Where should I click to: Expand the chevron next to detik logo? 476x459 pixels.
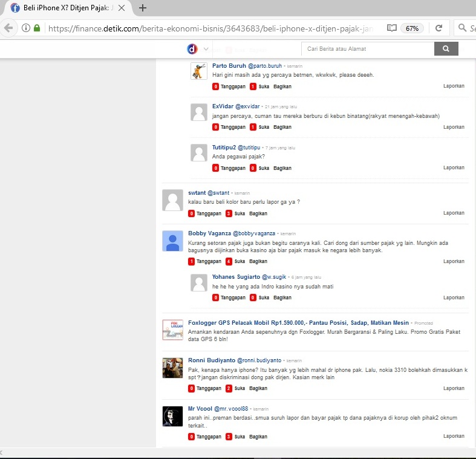click(206, 49)
